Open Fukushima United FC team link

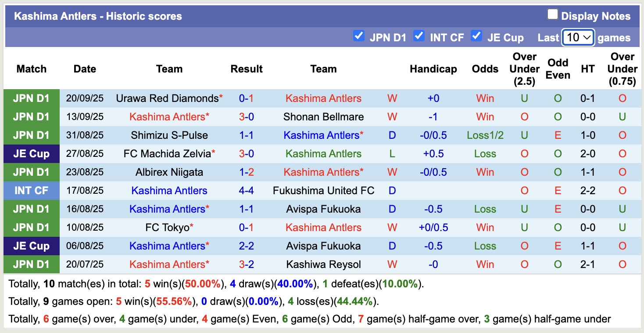click(x=323, y=191)
